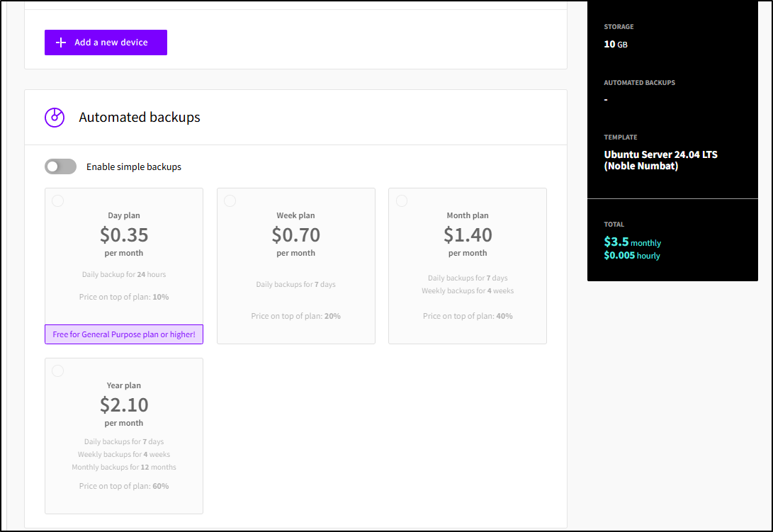
Task: Select the Day plan radio button
Action: point(58,201)
